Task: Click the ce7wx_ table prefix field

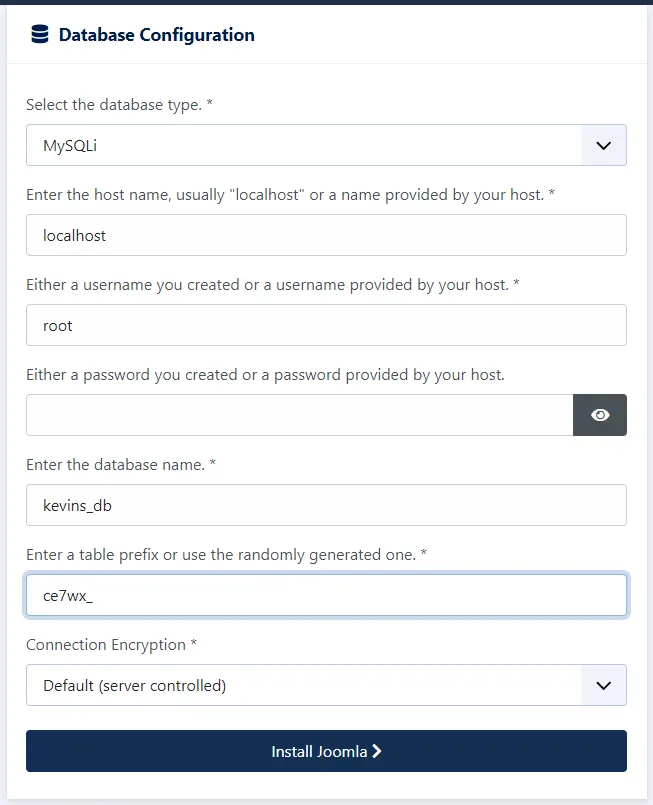Action: [x=326, y=595]
